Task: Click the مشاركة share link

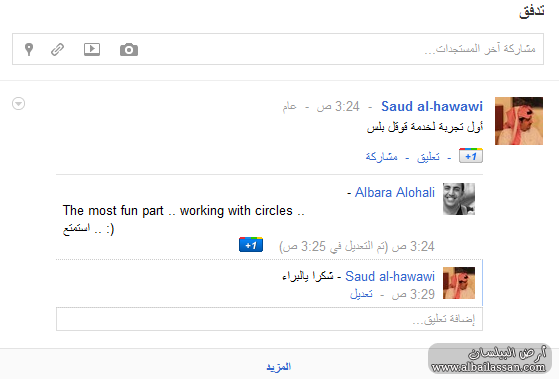Action: point(381,157)
